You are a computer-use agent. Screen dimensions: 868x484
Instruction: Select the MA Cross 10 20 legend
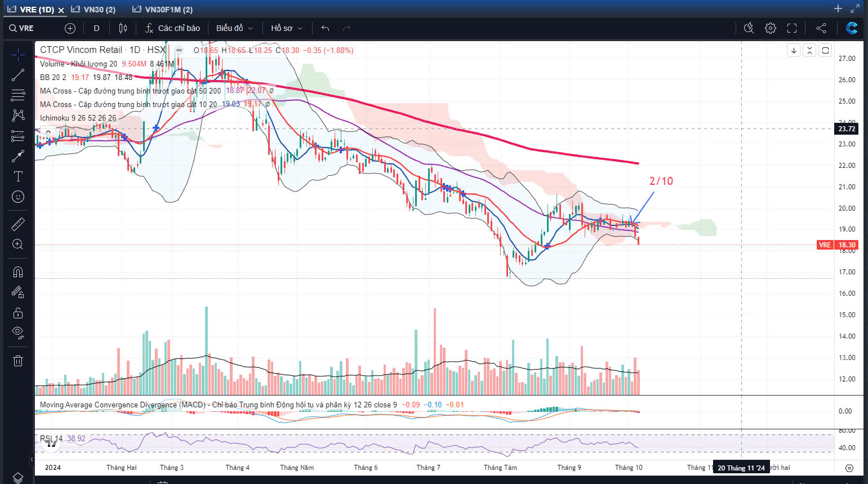click(128, 104)
